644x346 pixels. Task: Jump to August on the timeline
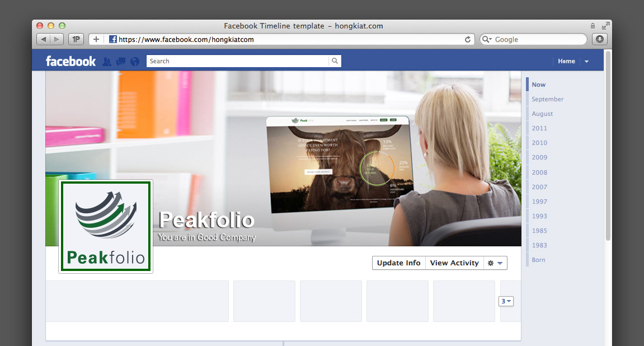[x=542, y=114]
